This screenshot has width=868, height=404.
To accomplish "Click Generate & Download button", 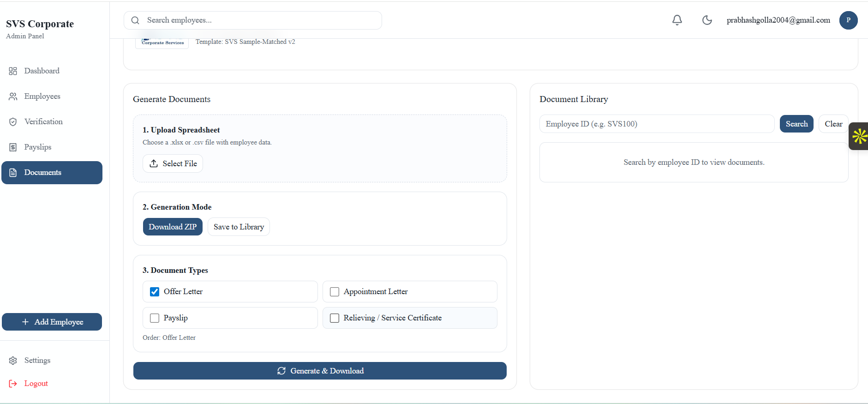I will click(320, 371).
